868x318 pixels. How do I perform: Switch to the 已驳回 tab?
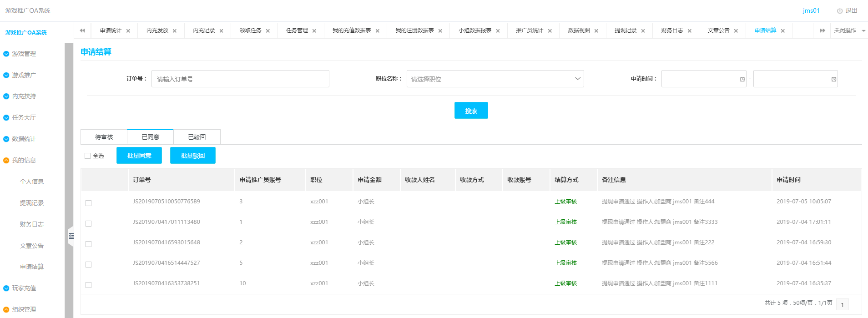click(197, 137)
